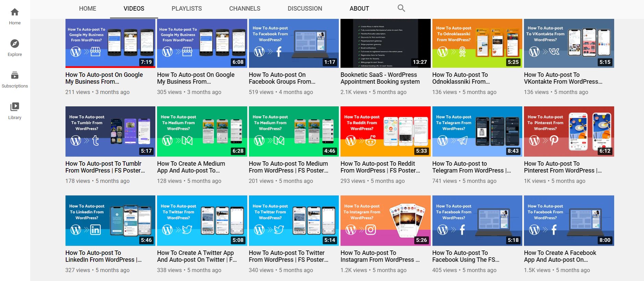Play the 5:18 Facebook FS thumbnail
Image resolution: width=644 pixels, height=281 pixels.
point(477,221)
